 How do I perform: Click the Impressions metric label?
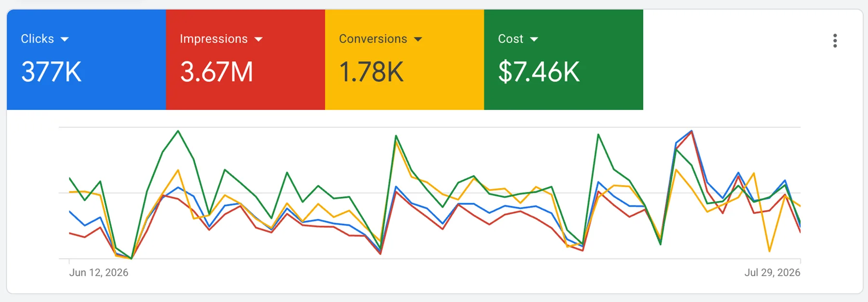(214, 39)
